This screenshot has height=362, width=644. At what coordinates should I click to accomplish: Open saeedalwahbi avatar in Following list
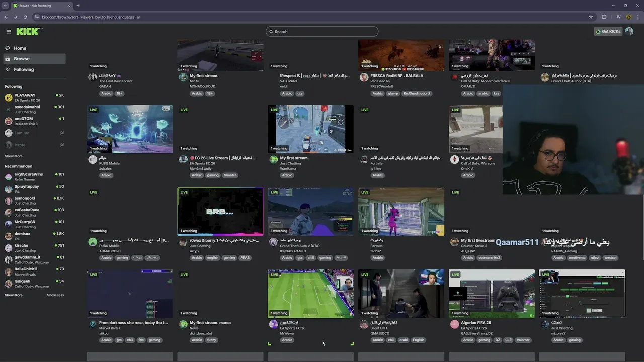[x=9, y=109]
